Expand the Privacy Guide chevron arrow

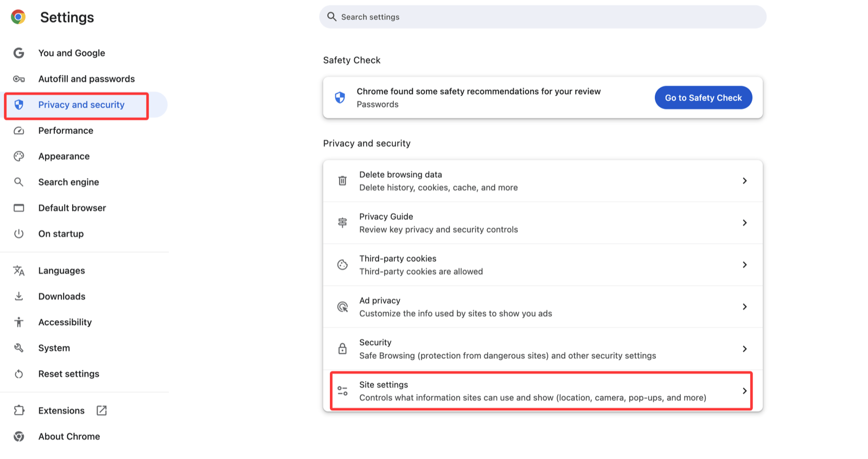pyautogui.click(x=745, y=223)
